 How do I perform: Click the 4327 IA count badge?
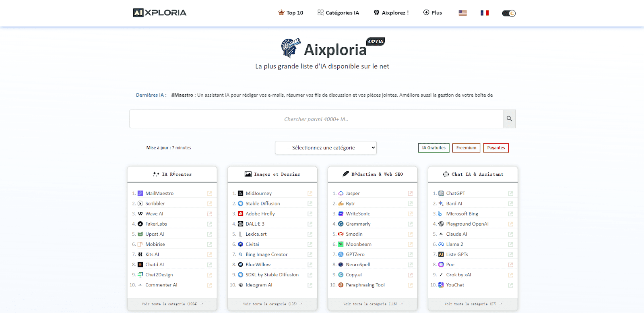click(376, 41)
